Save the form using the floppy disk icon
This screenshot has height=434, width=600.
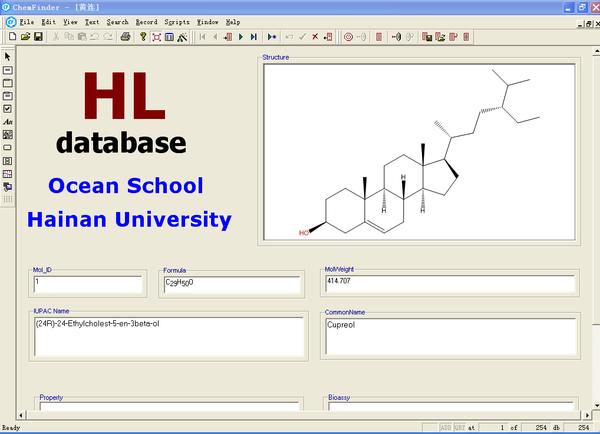coord(38,37)
